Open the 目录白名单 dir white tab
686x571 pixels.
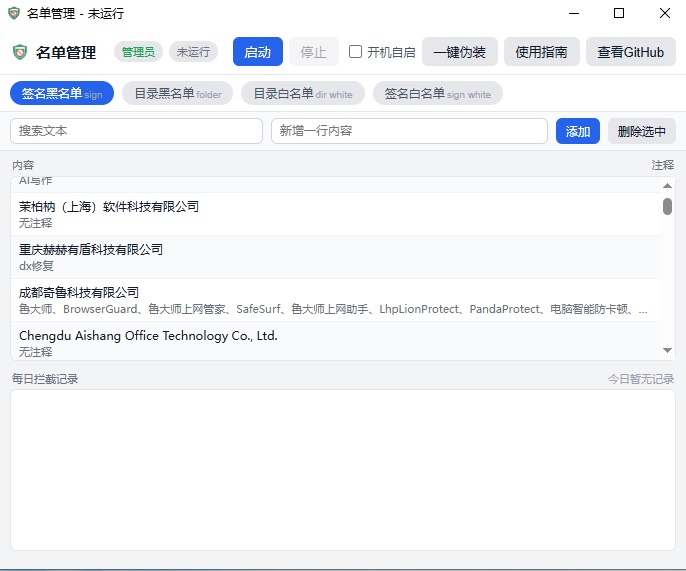[302, 93]
